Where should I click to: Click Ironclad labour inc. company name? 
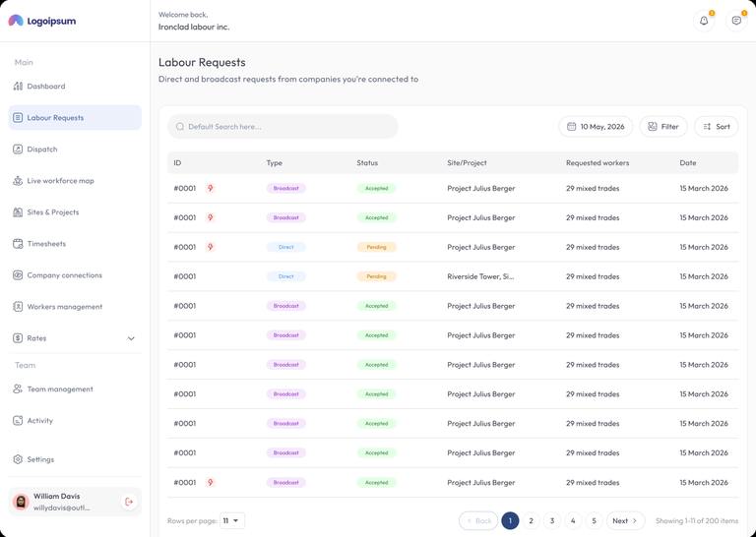(x=194, y=27)
